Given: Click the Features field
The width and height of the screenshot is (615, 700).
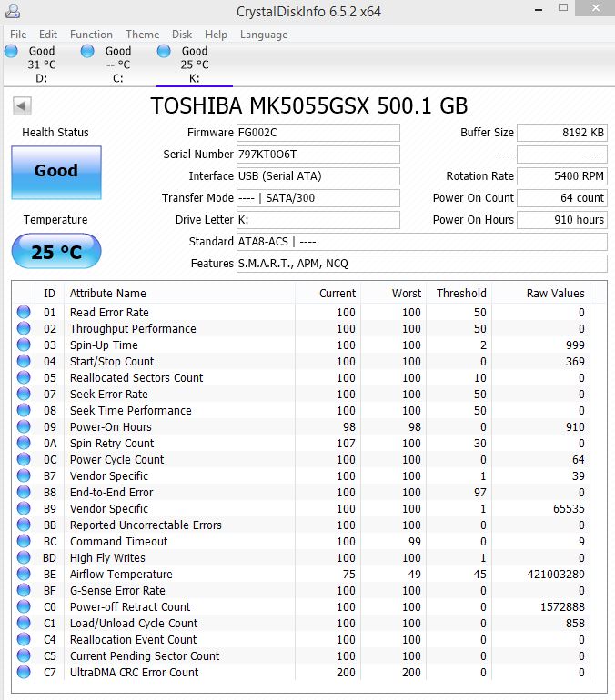Looking at the screenshot, I should [421, 264].
